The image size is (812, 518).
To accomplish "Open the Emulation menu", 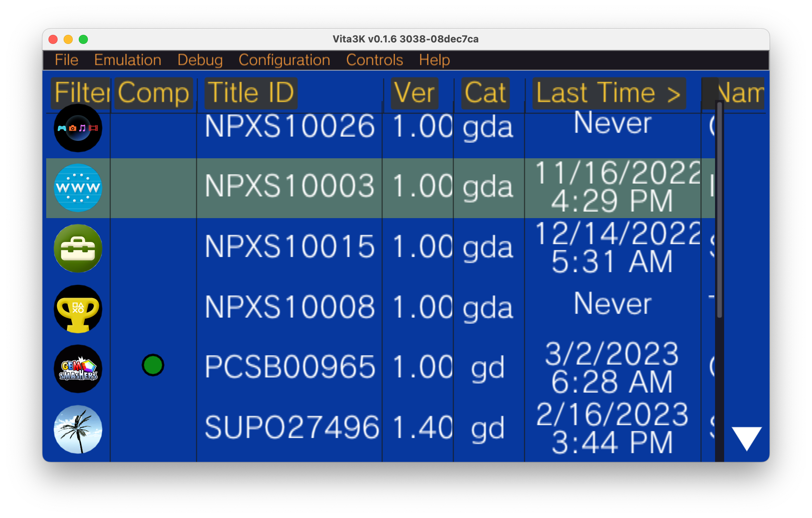I will click(128, 60).
